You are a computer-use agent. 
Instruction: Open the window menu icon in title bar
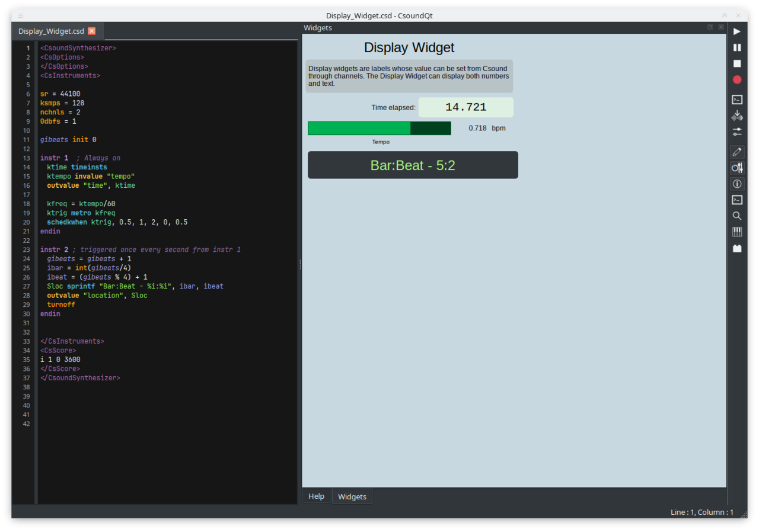coord(21,15)
